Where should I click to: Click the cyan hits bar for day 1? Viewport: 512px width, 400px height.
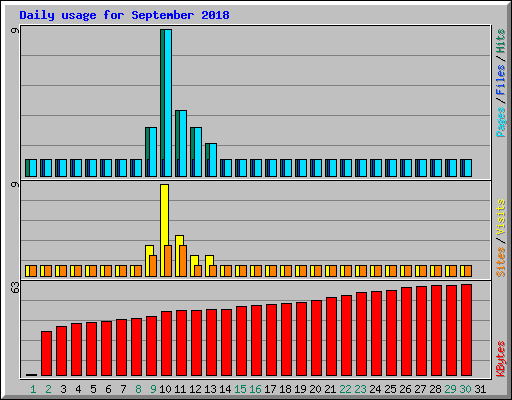click(x=33, y=168)
